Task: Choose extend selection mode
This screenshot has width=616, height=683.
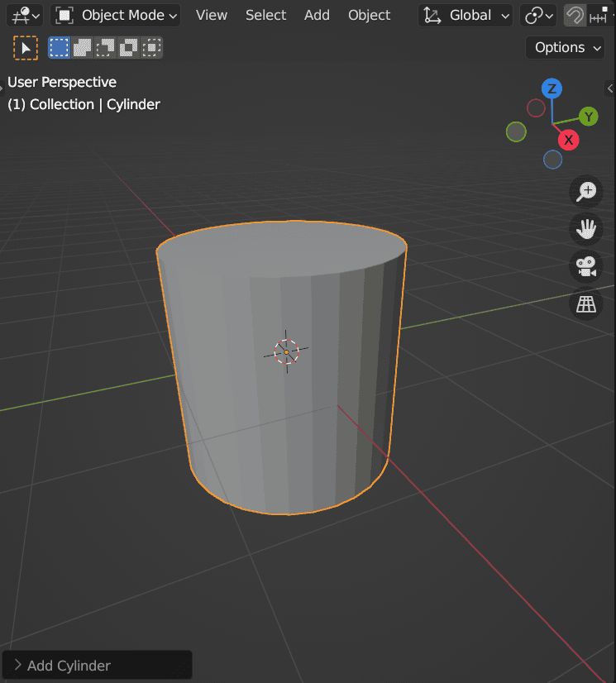Action: tap(83, 47)
